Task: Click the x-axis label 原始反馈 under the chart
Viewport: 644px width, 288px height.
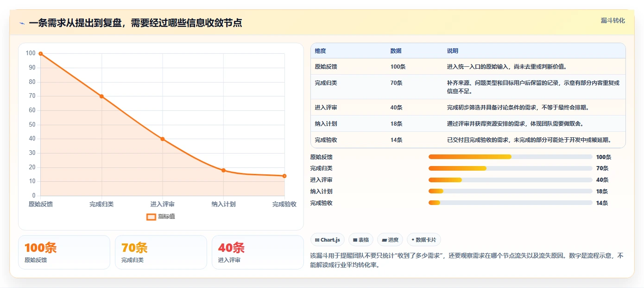Action: pyautogui.click(x=41, y=204)
